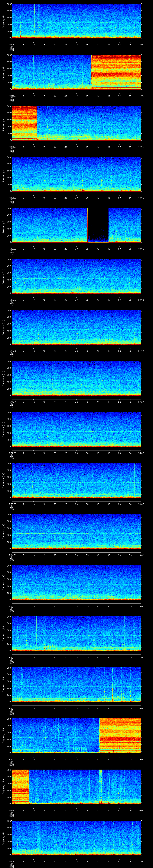Click tick 35 under the 17:18:00 spectrogram
This screenshot has height=868, width=153.
tap(87, 249)
